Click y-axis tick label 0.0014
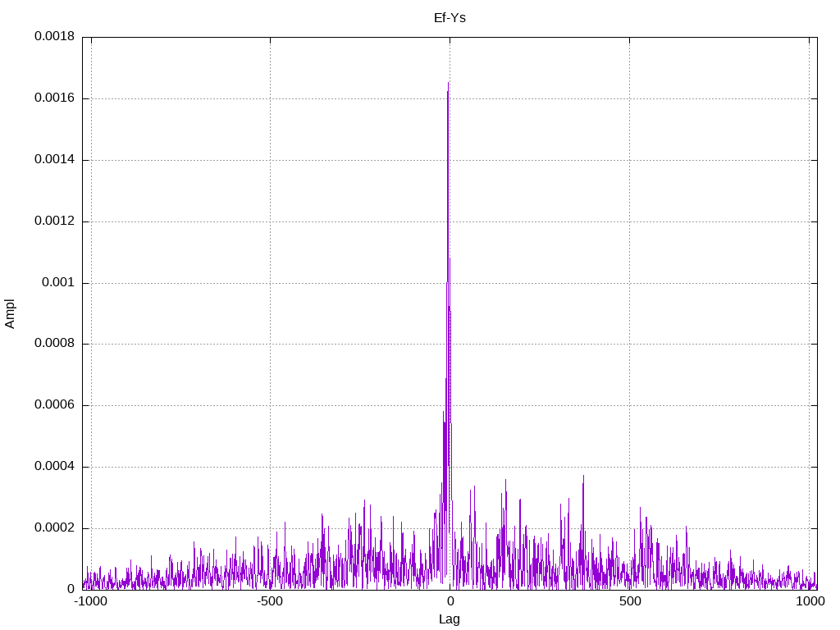This screenshot has height=630, width=840. (x=55, y=160)
